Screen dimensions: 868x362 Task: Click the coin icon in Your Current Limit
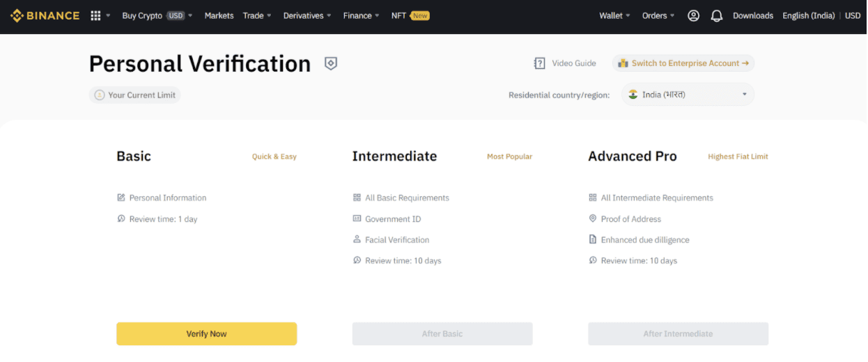click(x=100, y=95)
